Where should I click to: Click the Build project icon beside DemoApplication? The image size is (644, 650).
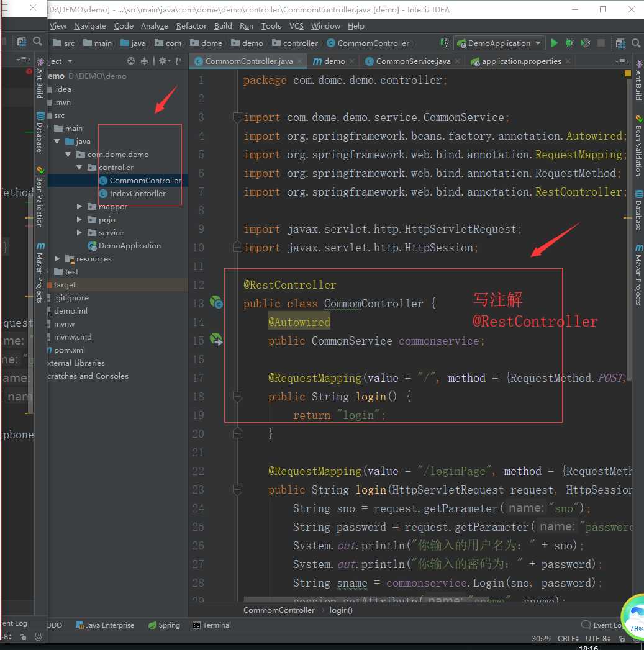click(445, 43)
